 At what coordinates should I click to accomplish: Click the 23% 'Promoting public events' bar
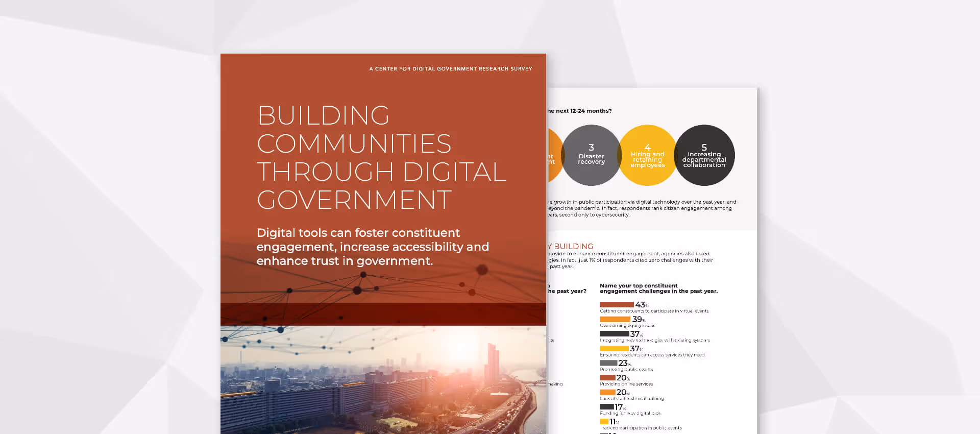[608, 363]
